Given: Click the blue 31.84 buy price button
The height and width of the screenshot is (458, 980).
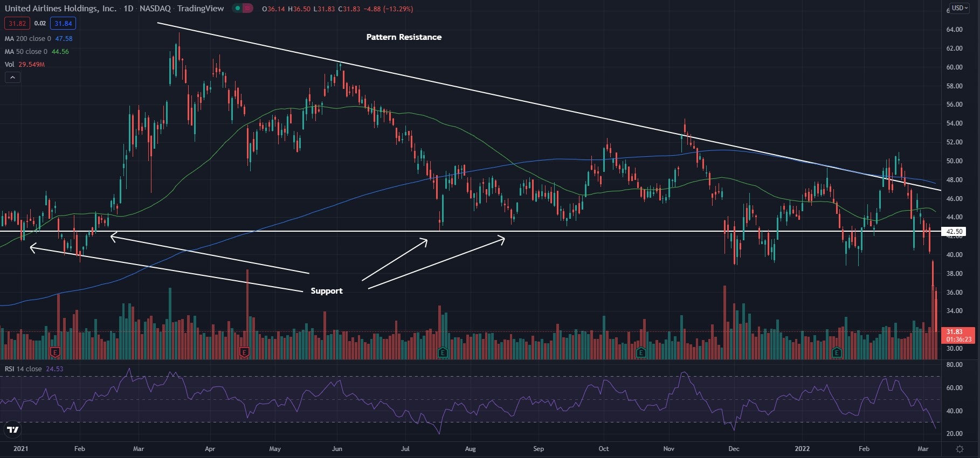Looking at the screenshot, I should point(63,24).
